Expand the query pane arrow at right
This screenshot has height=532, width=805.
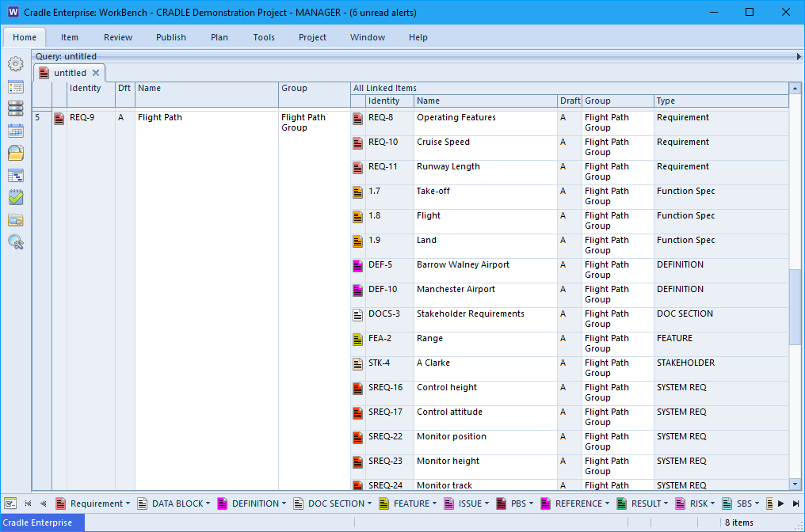pyautogui.click(x=799, y=56)
